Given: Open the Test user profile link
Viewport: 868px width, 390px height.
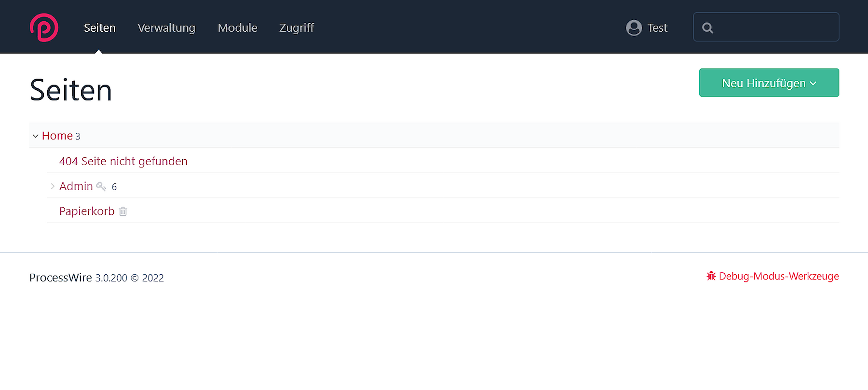Looking at the screenshot, I should (x=657, y=28).
